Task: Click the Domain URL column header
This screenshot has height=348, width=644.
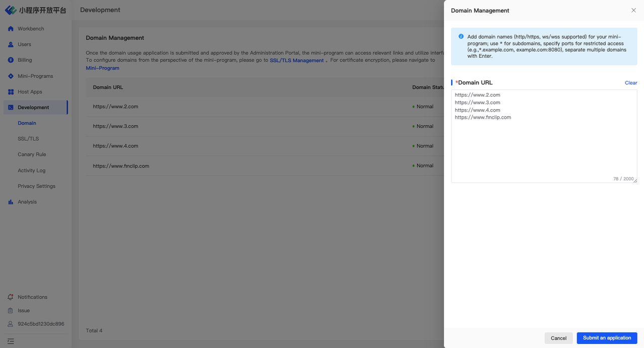Action: coord(108,87)
